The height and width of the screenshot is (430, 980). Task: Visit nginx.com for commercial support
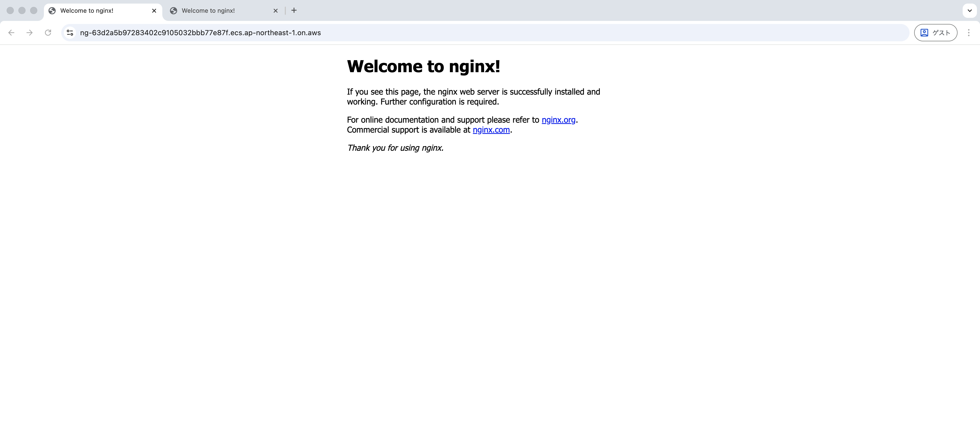(491, 130)
